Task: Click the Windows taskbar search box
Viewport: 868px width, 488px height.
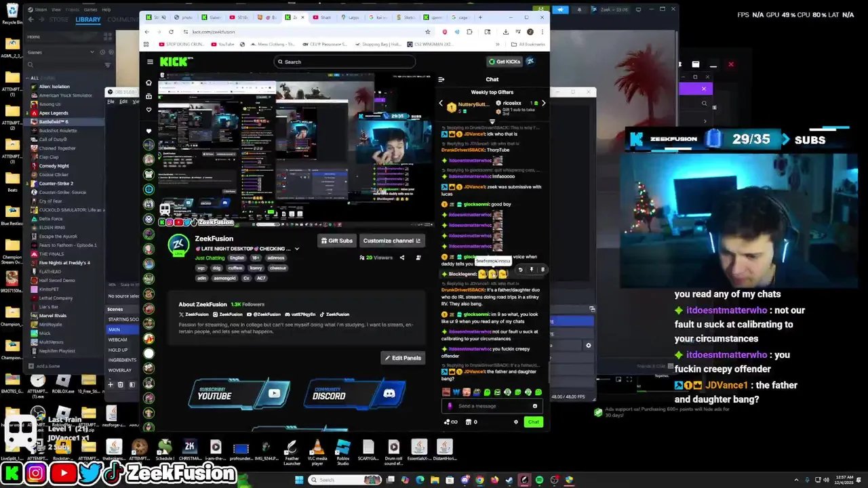Action: 344,480
